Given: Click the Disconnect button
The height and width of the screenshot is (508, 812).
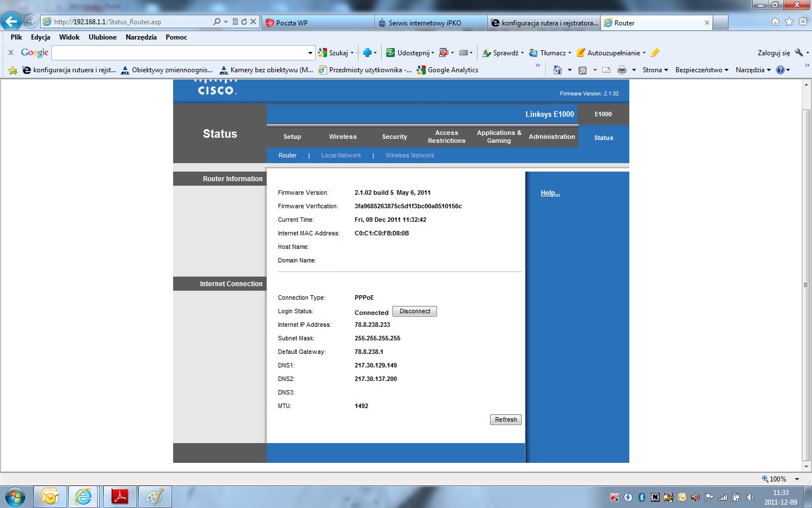Looking at the screenshot, I should (x=414, y=312).
